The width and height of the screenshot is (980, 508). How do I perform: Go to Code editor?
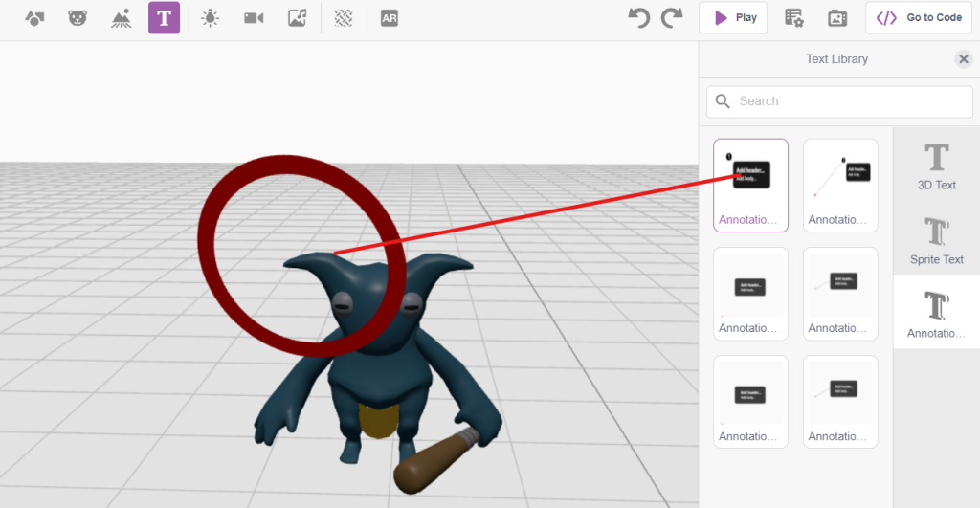(x=919, y=17)
